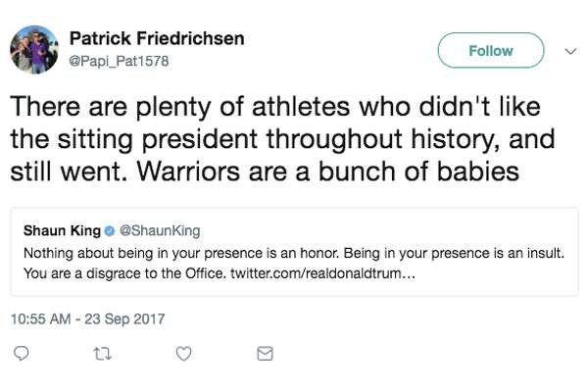This screenshot has height=392, width=588.
Task: Click the 10:55 AM - 23 Sep 2017 timestamp
Action: tap(88, 319)
